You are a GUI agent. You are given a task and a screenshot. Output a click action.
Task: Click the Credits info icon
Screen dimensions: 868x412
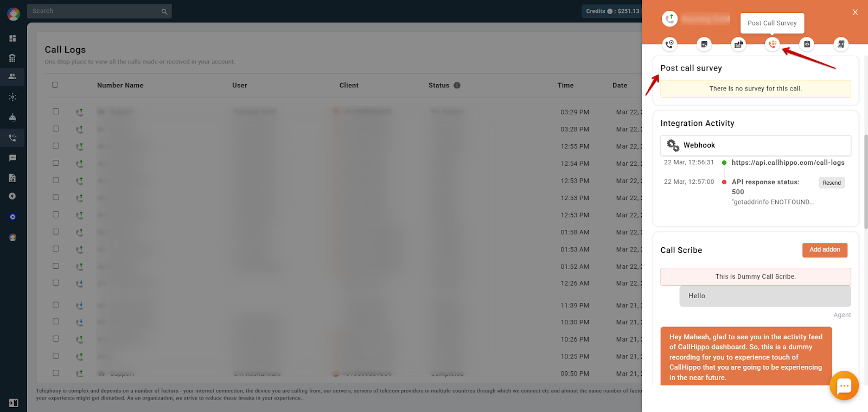pyautogui.click(x=610, y=11)
